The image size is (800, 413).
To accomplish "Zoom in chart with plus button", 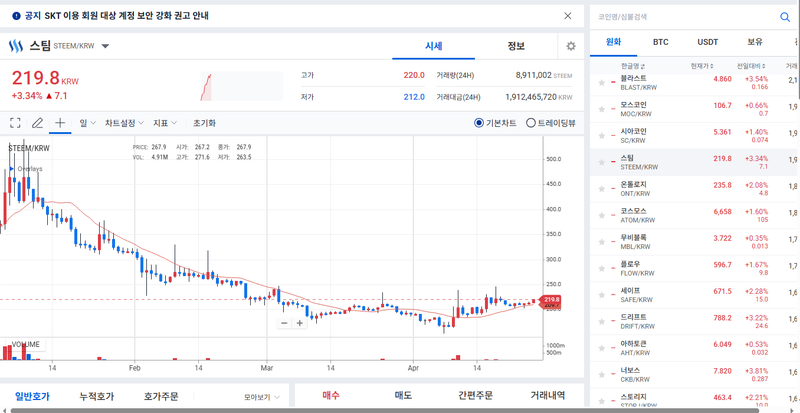I will [x=299, y=323].
